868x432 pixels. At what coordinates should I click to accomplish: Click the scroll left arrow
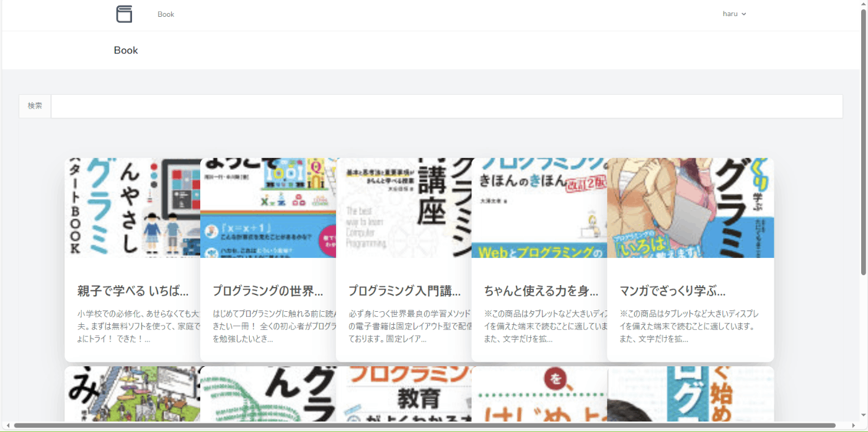[7, 426]
